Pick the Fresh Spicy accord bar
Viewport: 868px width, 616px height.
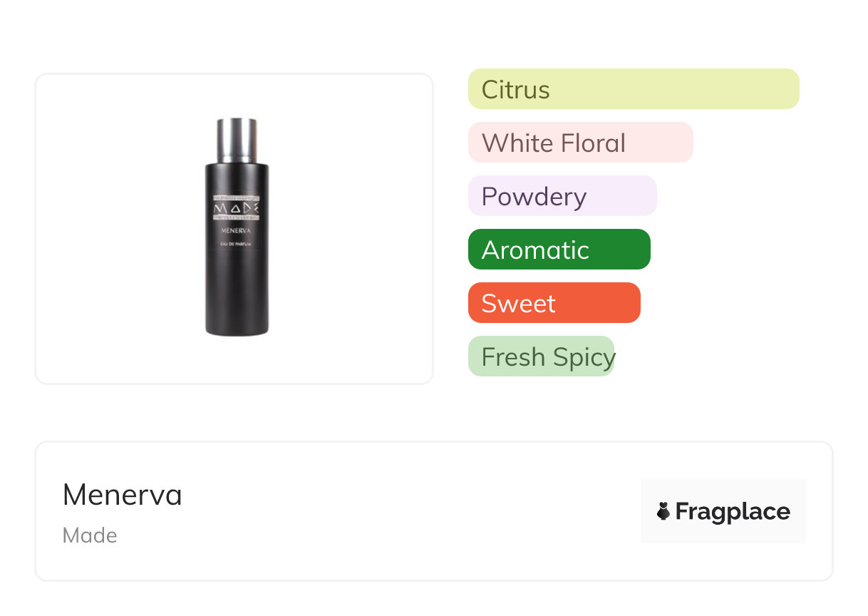[541, 356]
